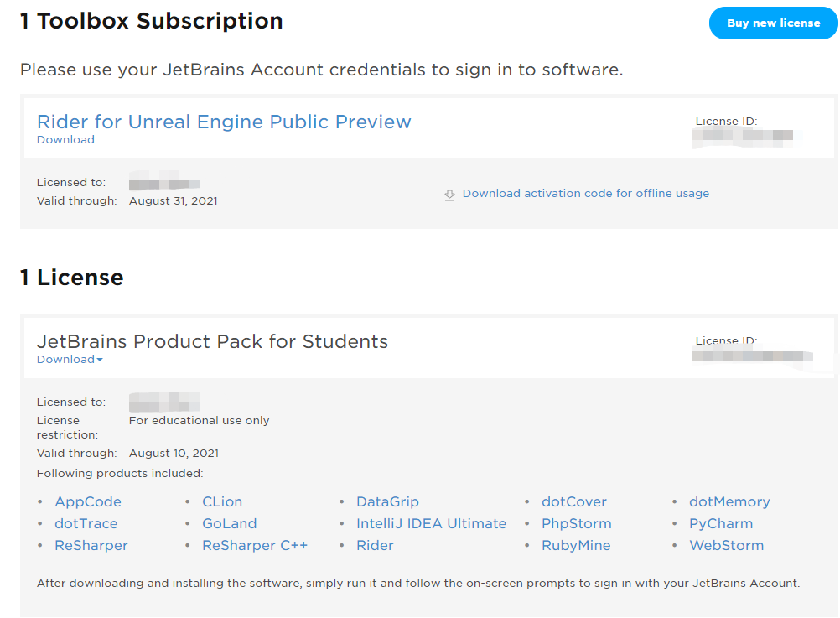Open the WebStorm product link
The height and width of the screenshot is (618, 840).
(726, 546)
